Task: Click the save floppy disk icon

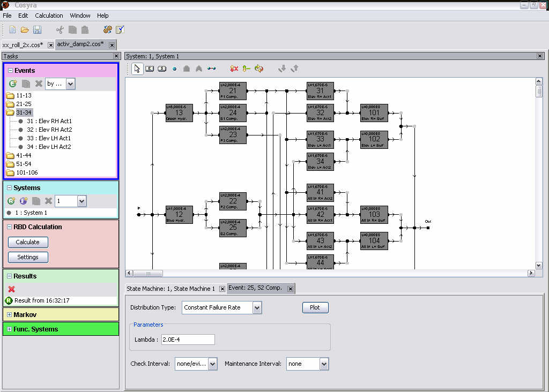Action: click(x=38, y=30)
